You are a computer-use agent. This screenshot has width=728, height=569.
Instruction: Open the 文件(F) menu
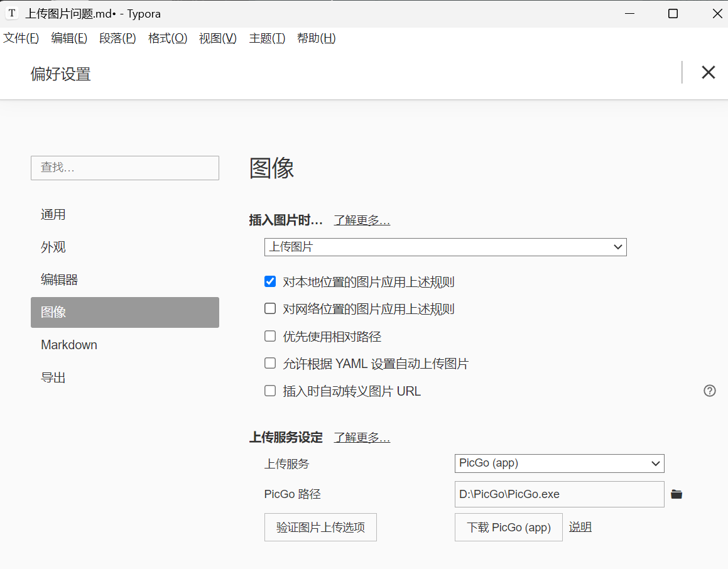coord(21,38)
